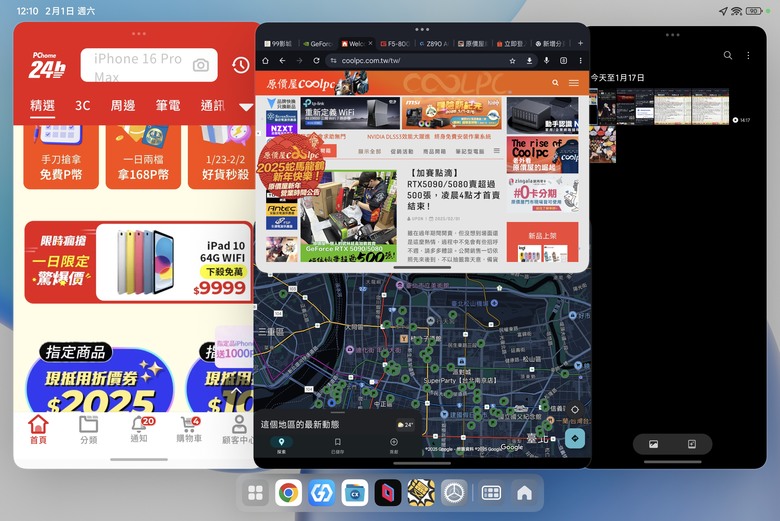The width and height of the screenshot is (780, 521).
Task: Open Saved tab in Google Maps
Action: coord(338,445)
